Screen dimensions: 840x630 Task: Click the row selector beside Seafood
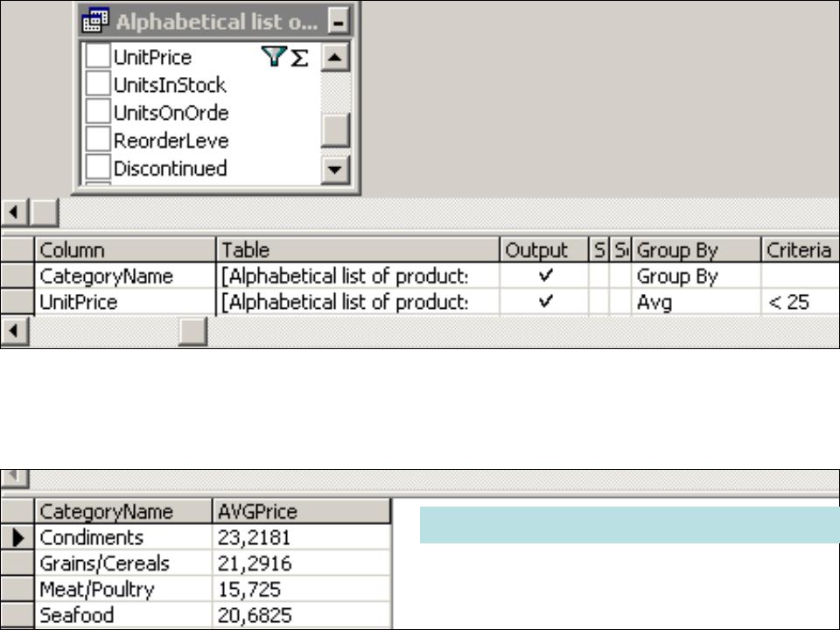pyautogui.click(x=17, y=615)
